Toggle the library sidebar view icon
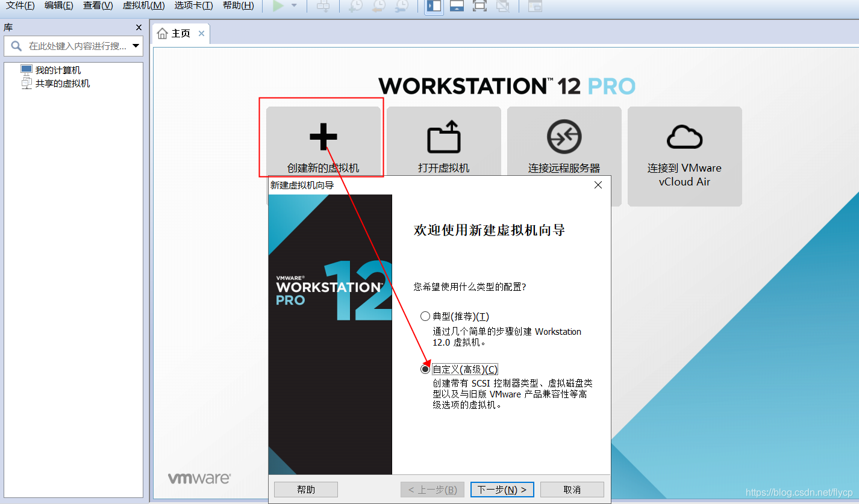The height and width of the screenshot is (504, 859). 434,6
